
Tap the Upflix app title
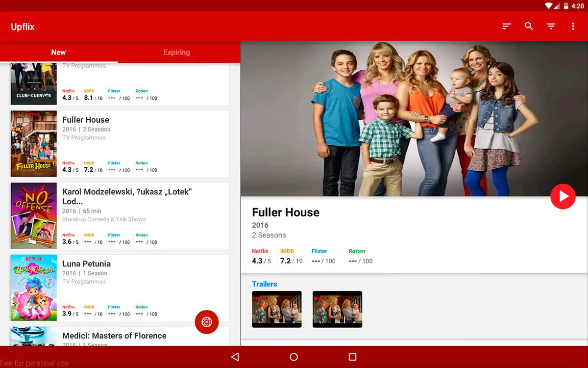(x=23, y=27)
